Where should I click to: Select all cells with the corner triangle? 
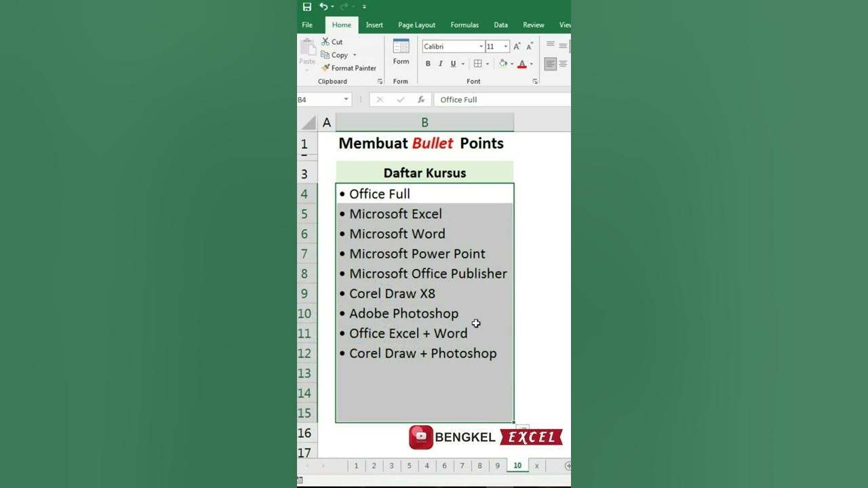click(x=309, y=123)
